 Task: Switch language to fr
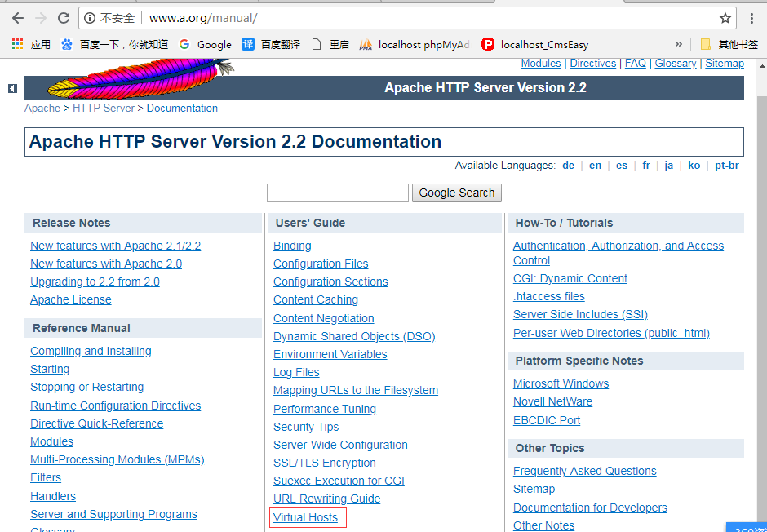point(646,166)
